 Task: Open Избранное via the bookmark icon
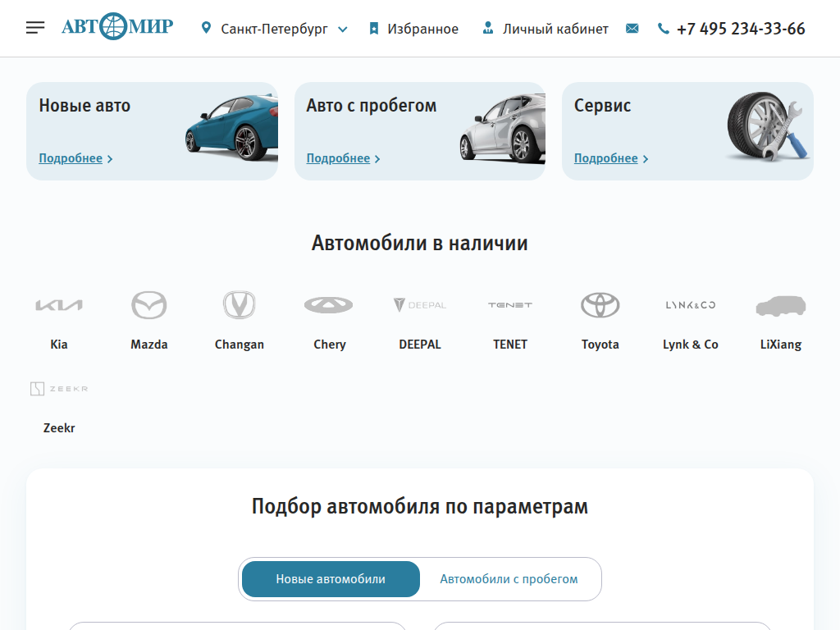click(x=373, y=28)
